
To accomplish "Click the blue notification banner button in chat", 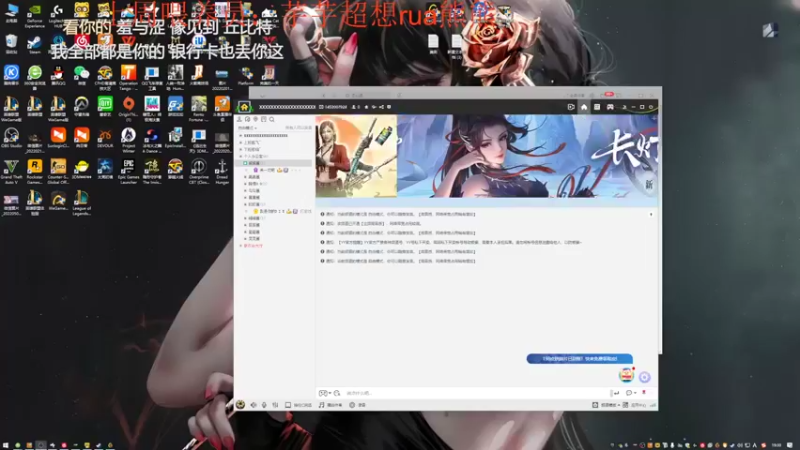I will (x=580, y=359).
